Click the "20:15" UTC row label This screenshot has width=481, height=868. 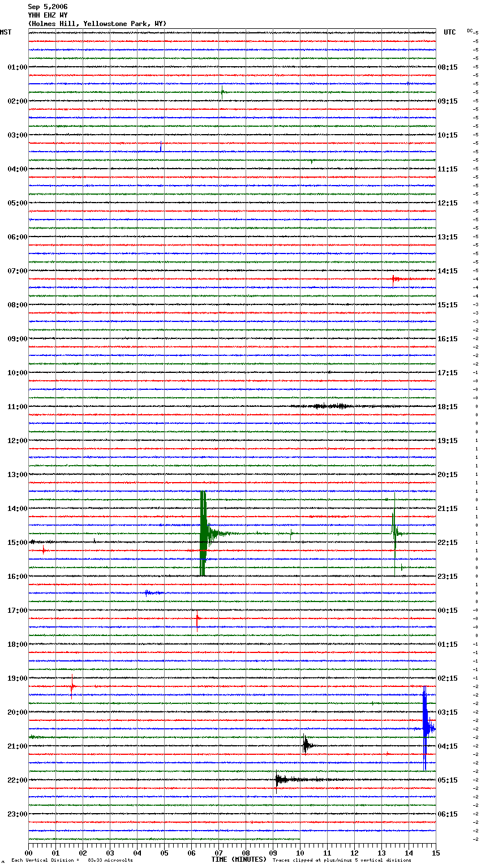448,475
